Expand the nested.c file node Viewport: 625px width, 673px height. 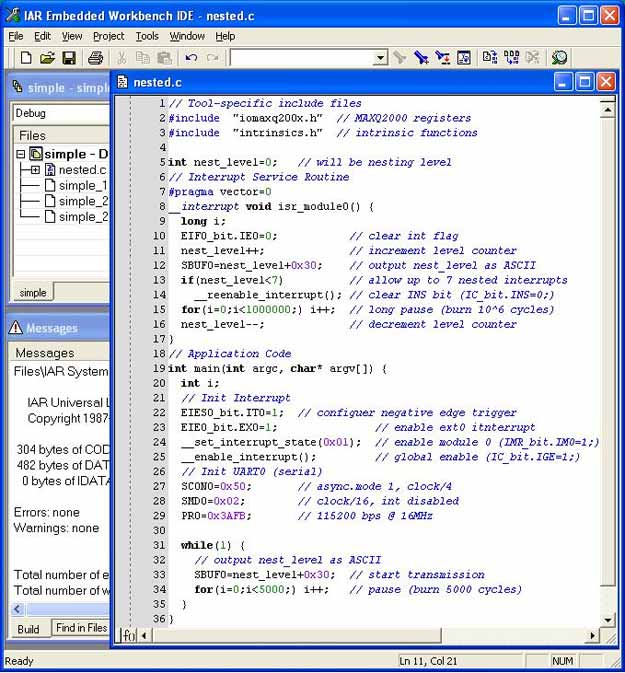tap(36, 170)
